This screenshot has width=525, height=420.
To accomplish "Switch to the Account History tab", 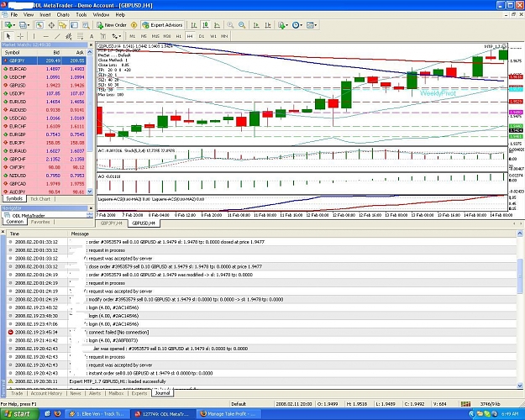I will (x=46, y=393).
